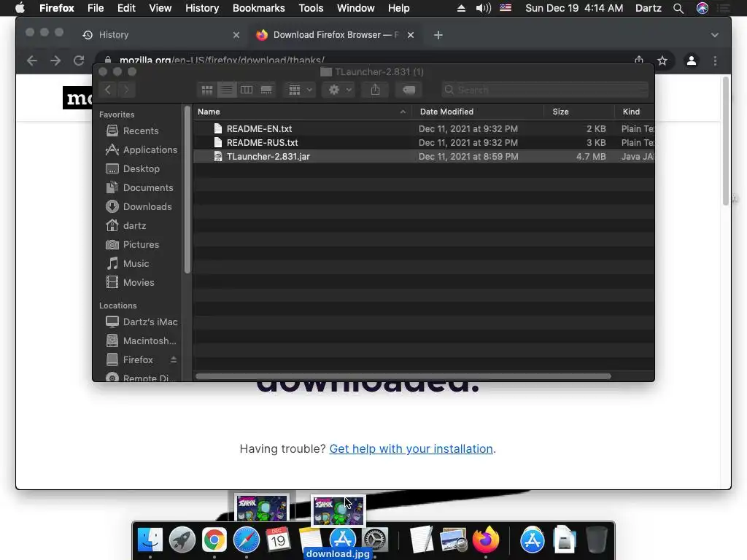Open the Tools menu
The image size is (747, 560).
[x=311, y=8]
